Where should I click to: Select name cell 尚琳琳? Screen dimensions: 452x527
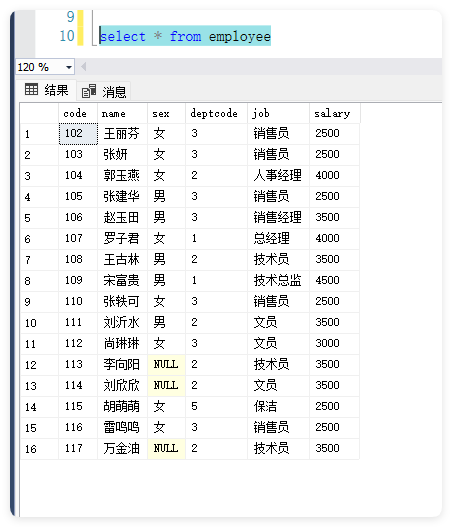[122, 344]
